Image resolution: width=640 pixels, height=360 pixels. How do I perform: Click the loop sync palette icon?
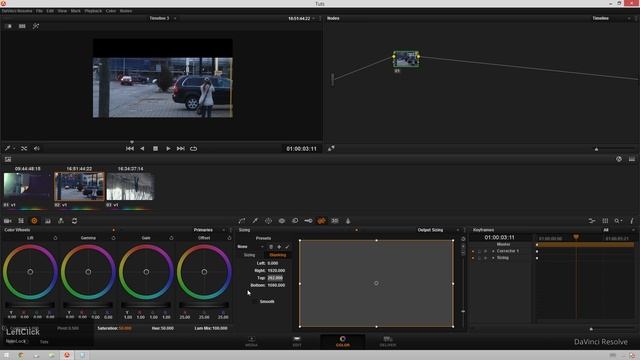point(74,221)
